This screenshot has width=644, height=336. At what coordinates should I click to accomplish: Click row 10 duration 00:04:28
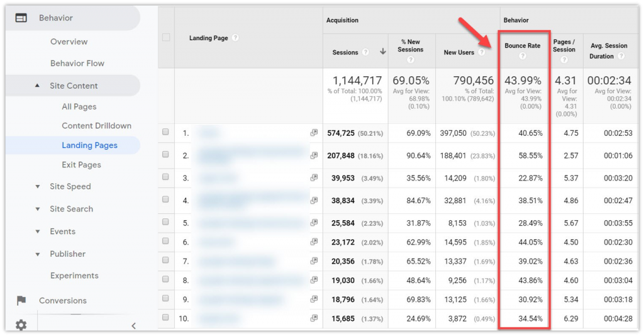[618, 318]
